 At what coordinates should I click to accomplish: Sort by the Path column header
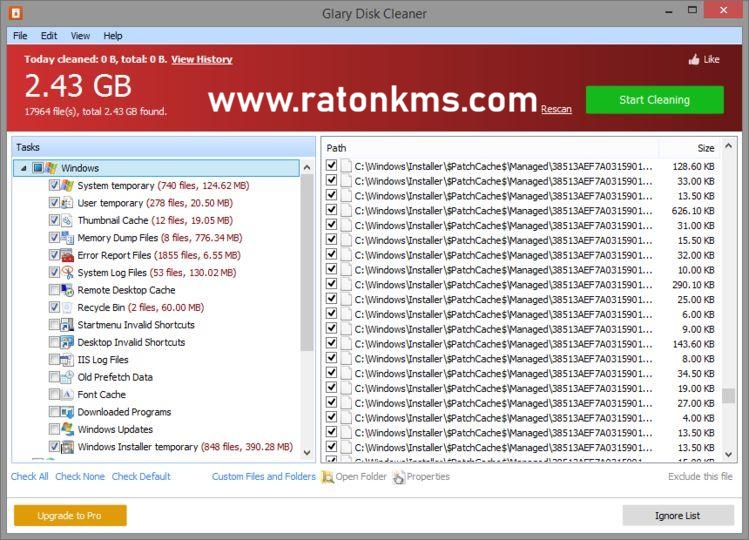(x=491, y=148)
